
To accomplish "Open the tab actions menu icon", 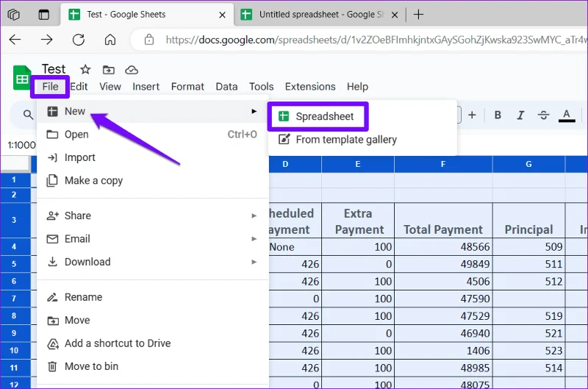I will point(44,15).
